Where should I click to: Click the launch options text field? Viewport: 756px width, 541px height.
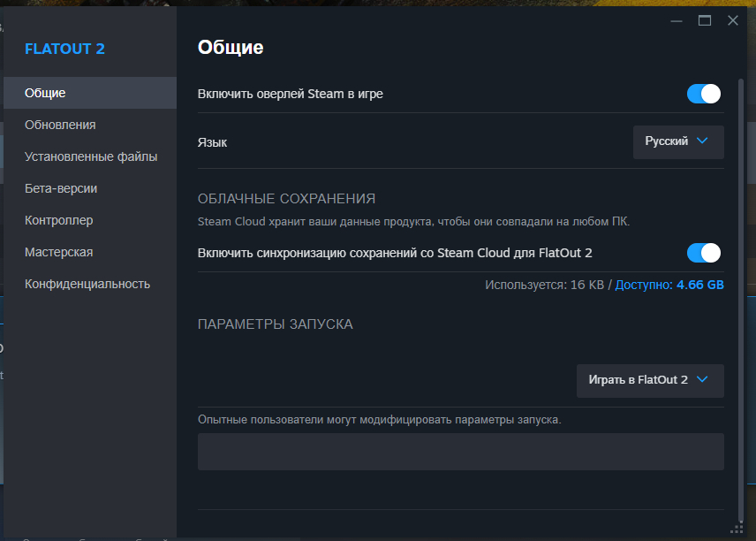point(460,452)
